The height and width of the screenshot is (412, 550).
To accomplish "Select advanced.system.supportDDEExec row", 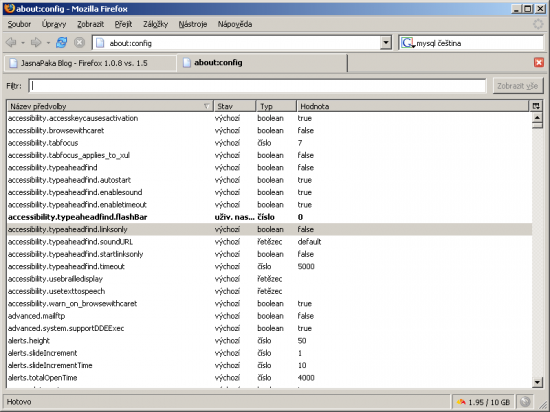I will 269,328.
